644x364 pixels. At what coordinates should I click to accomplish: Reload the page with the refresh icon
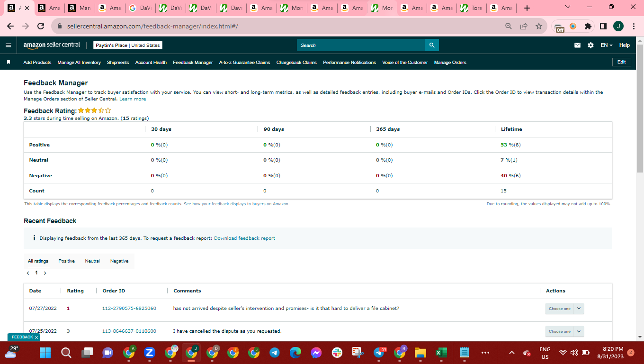[x=41, y=26]
